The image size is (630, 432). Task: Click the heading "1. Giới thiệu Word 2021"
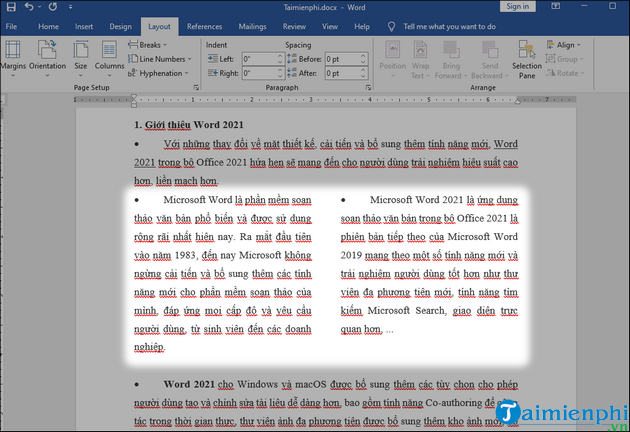point(189,125)
